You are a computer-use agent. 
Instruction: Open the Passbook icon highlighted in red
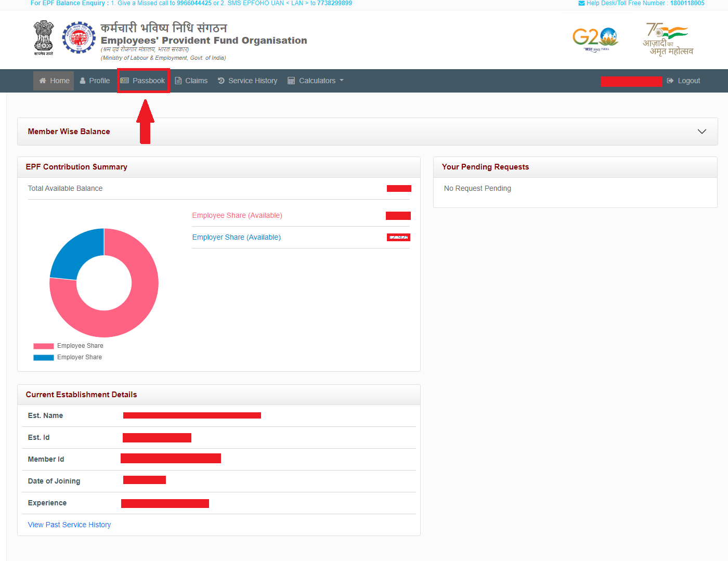coord(124,81)
